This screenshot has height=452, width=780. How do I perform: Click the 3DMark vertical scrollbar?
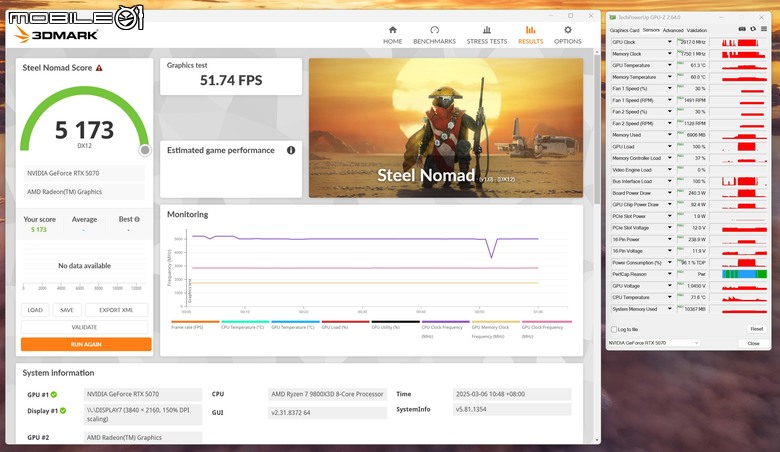click(597, 129)
